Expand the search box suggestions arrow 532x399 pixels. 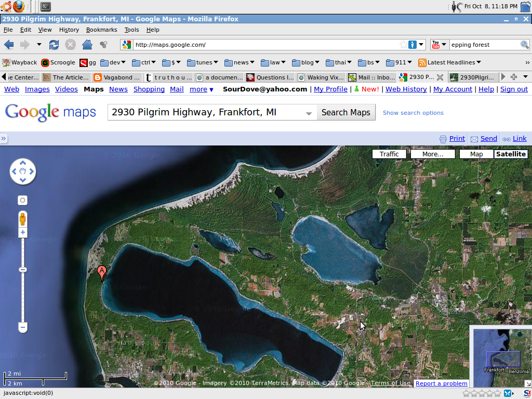309,113
